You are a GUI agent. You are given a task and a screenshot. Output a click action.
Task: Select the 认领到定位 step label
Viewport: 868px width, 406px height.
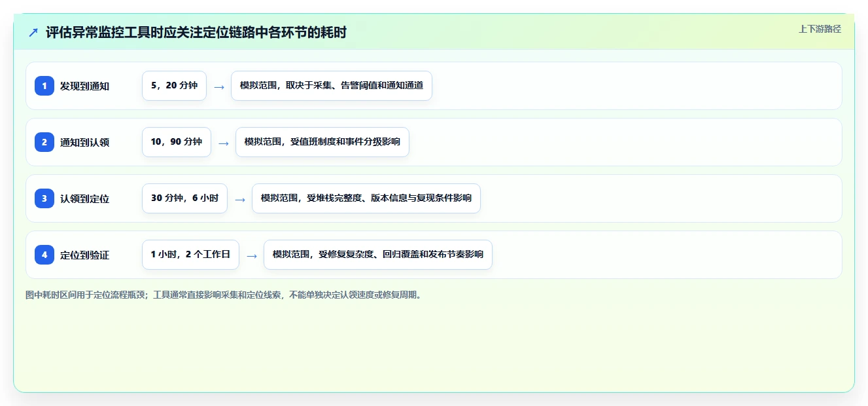click(84, 198)
